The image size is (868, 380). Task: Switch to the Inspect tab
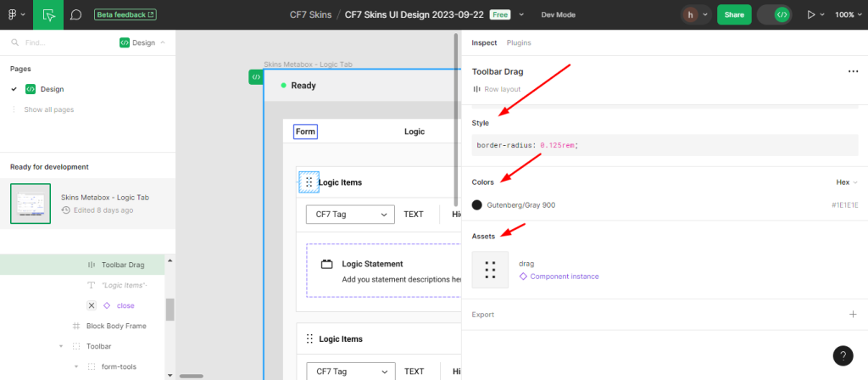point(484,42)
